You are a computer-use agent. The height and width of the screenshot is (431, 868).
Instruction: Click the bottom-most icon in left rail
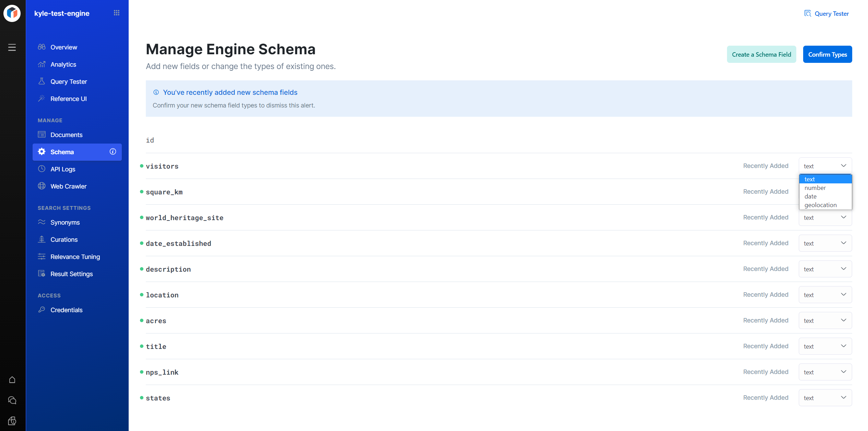[x=12, y=421]
